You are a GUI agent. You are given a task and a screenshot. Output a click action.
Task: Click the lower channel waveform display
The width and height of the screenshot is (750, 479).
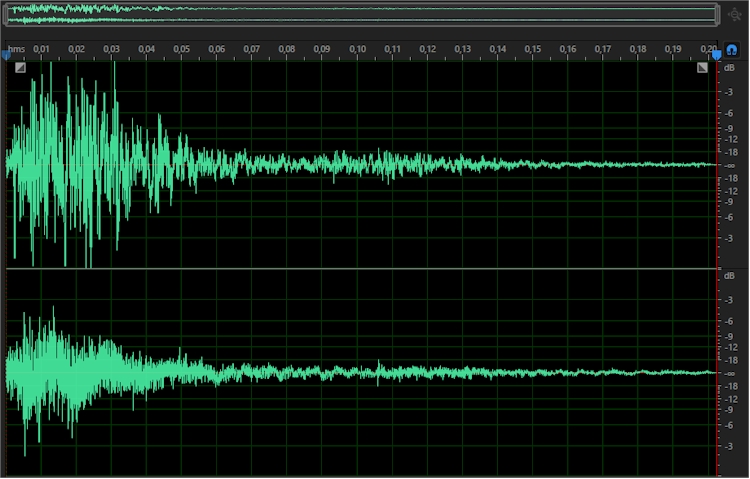pyautogui.click(x=361, y=373)
